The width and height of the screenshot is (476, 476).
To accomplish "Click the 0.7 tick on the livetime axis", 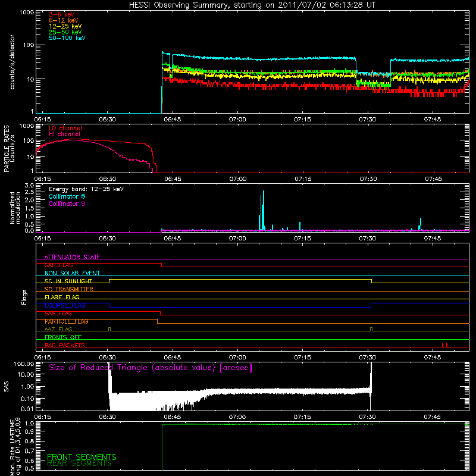I will point(29,450).
